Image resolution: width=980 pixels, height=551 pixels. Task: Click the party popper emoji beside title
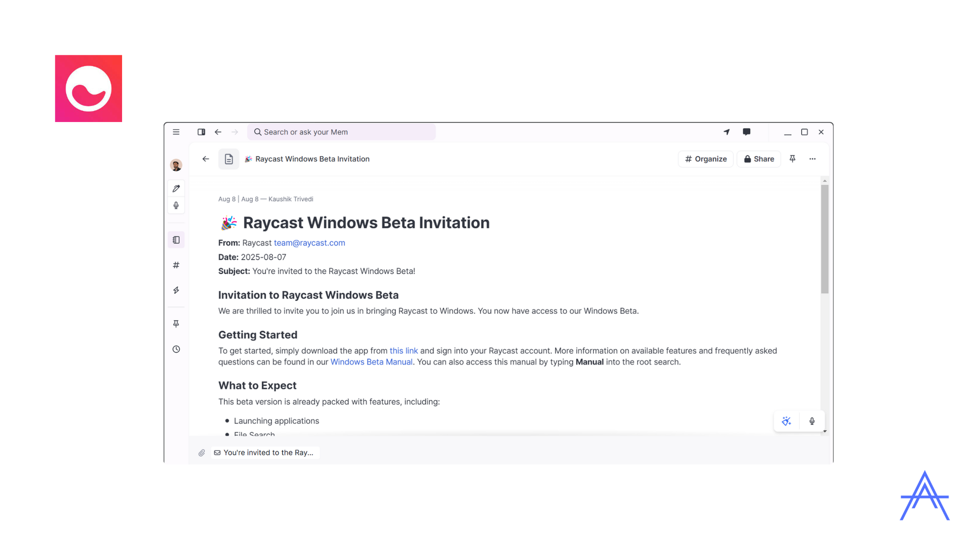(x=228, y=223)
